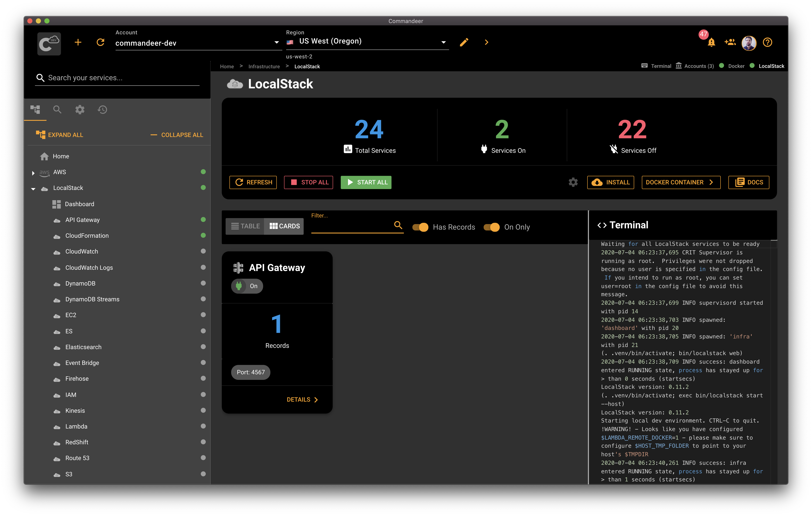812x516 pixels.
Task: Open the user profile avatar
Action: (x=749, y=43)
